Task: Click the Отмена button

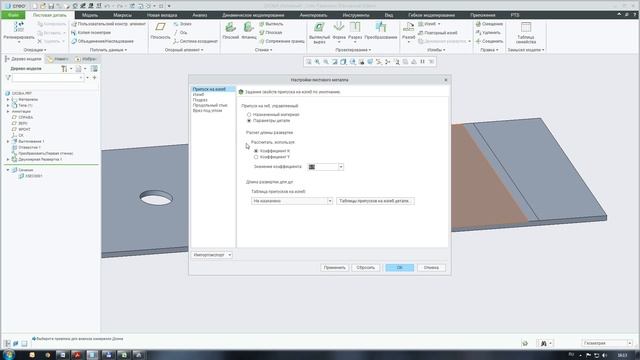Action: click(431, 268)
